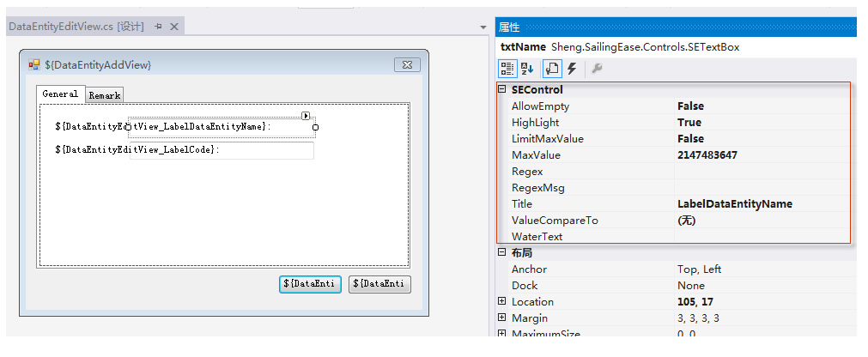Click the form's title bar icon
This screenshot has width=868, height=357.
34,64
